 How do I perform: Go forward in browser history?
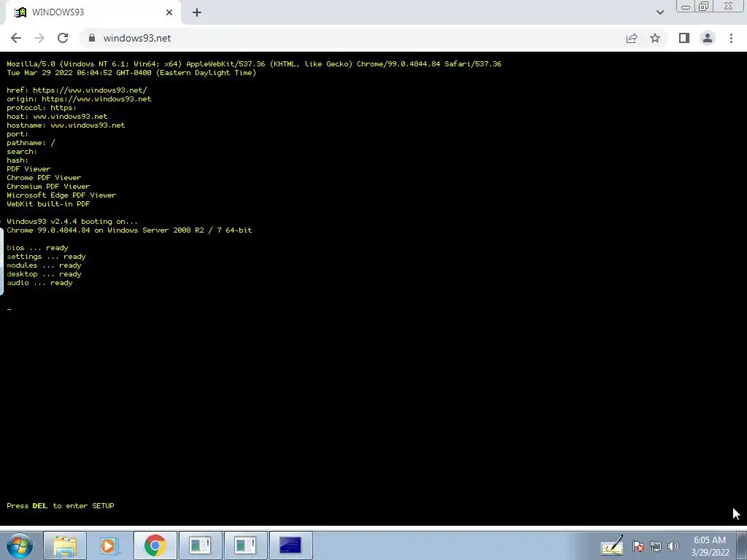[x=39, y=38]
